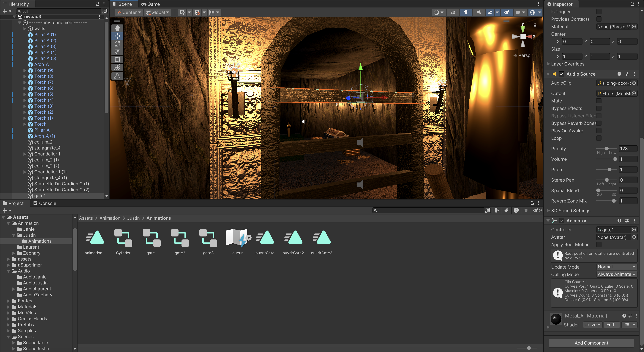This screenshot has height=352, width=644.
Task: Expand 3D Sound Settings section
Action: point(549,211)
